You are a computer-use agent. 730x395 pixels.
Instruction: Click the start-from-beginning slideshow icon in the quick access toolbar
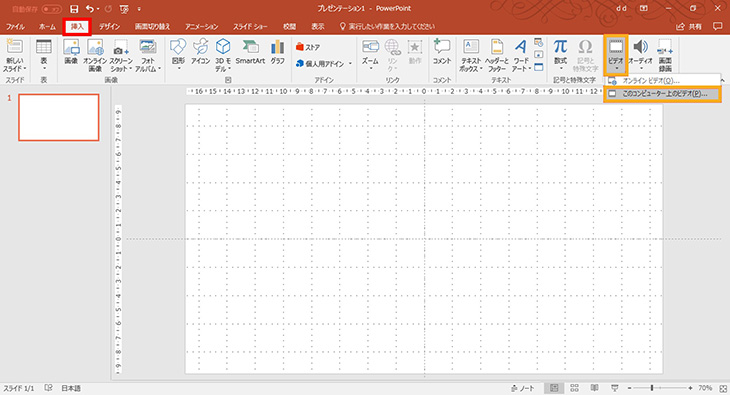click(124, 9)
